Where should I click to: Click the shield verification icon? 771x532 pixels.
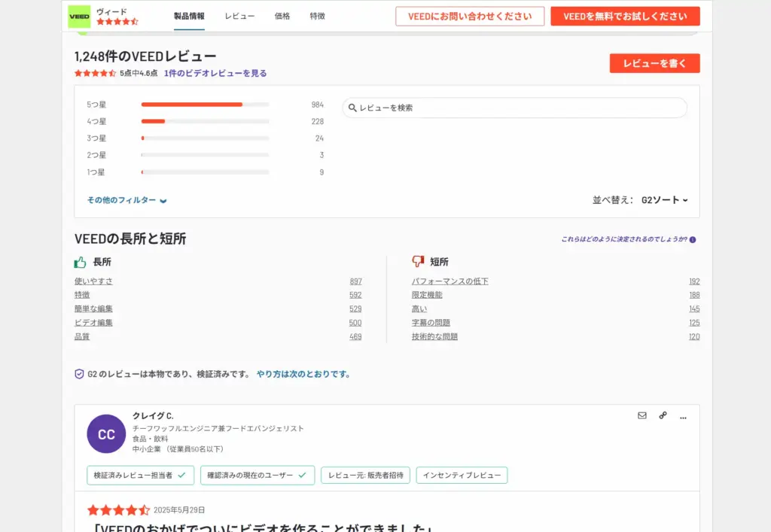coord(79,374)
